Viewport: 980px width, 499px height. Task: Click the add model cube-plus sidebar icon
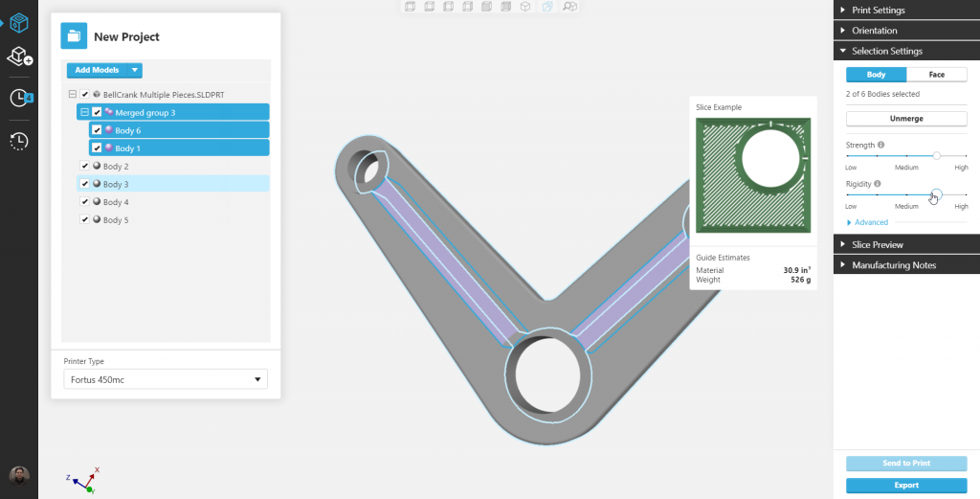click(19, 57)
